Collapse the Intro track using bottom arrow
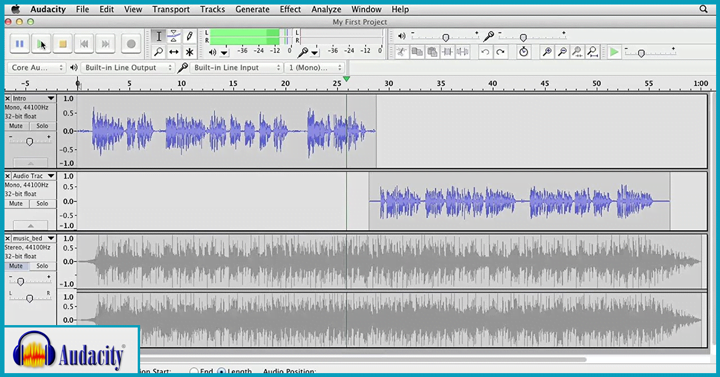Image resolution: width=720 pixels, height=377 pixels. pyautogui.click(x=30, y=163)
